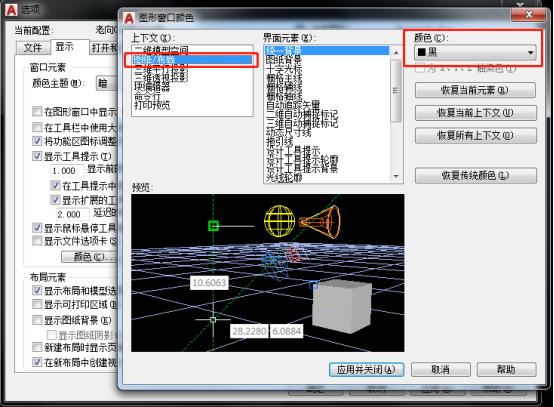Select 块编辑器 in the context list
Screen dimensions: 554x407
click(x=152, y=86)
